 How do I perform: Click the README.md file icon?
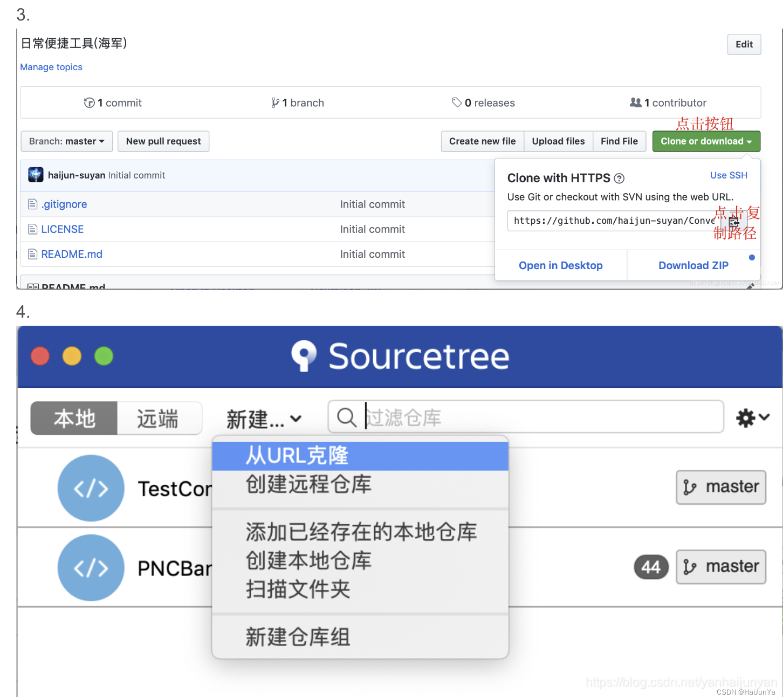[33, 253]
